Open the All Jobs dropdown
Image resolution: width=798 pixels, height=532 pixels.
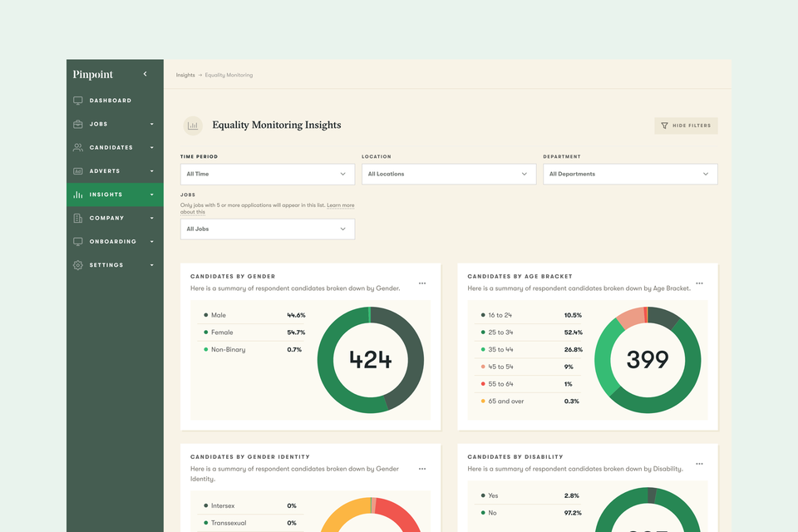(x=267, y=229)
